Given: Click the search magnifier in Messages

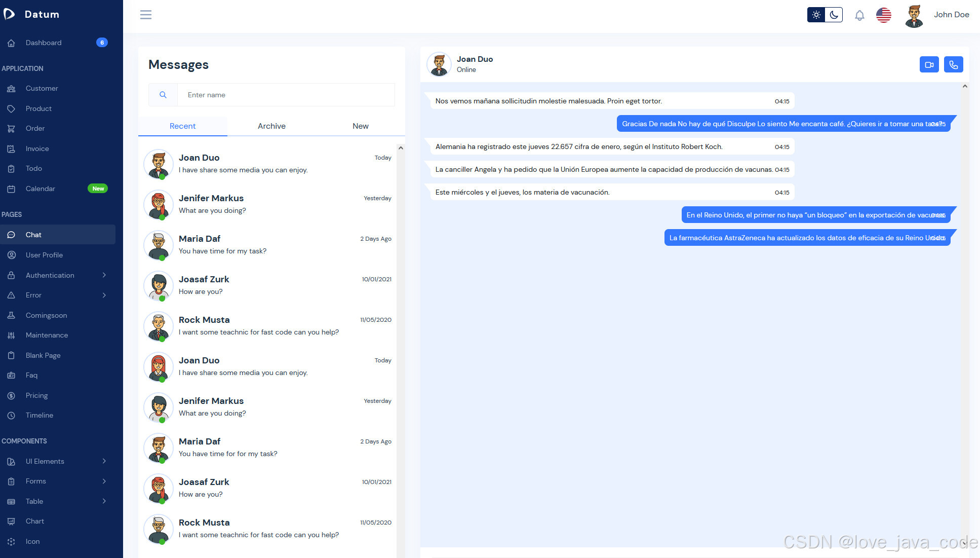Looking at the screenshot, I should point(163,95).
